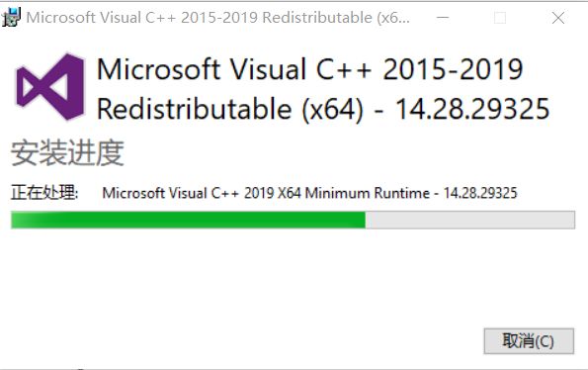Screen dimensions: 588x370
Task: Minimize the redistributable installer window
Action: [443, 18]
